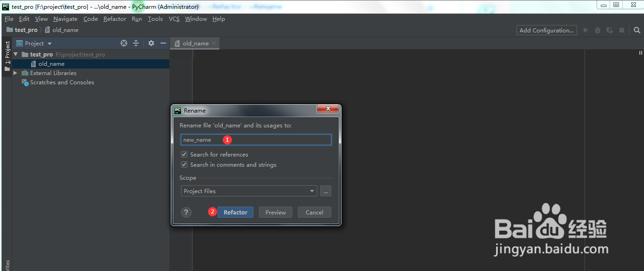
Task: Open the Navigate menu
Action: 65,19
